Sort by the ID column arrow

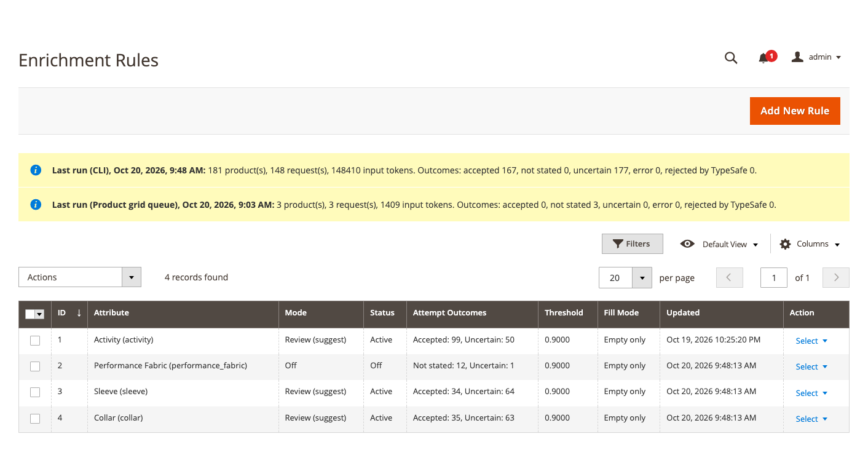tap(79, 313)
